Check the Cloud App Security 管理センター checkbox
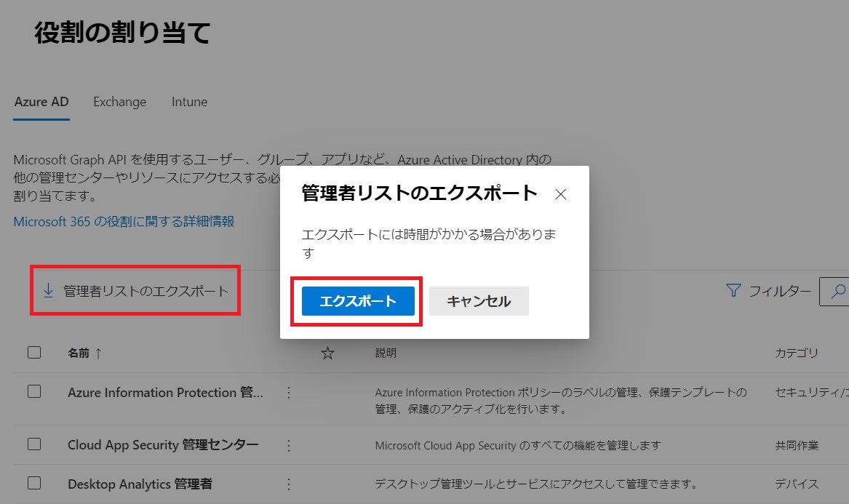849x504 pixels. tap(34, 444)
